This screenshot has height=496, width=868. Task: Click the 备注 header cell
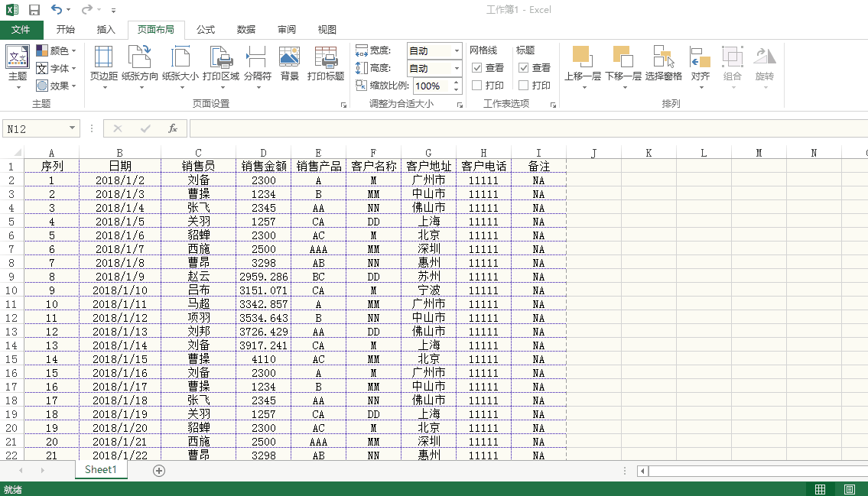[538, 166]
